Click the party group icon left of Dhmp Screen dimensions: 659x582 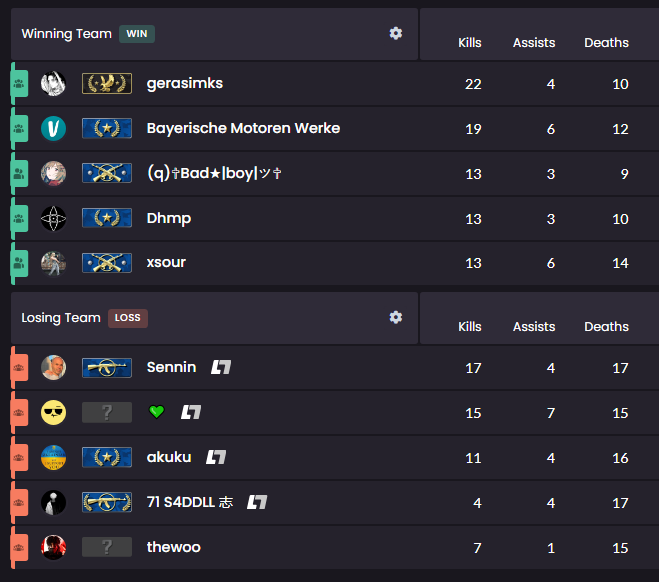pyautogui.click(x=18, y=219)
